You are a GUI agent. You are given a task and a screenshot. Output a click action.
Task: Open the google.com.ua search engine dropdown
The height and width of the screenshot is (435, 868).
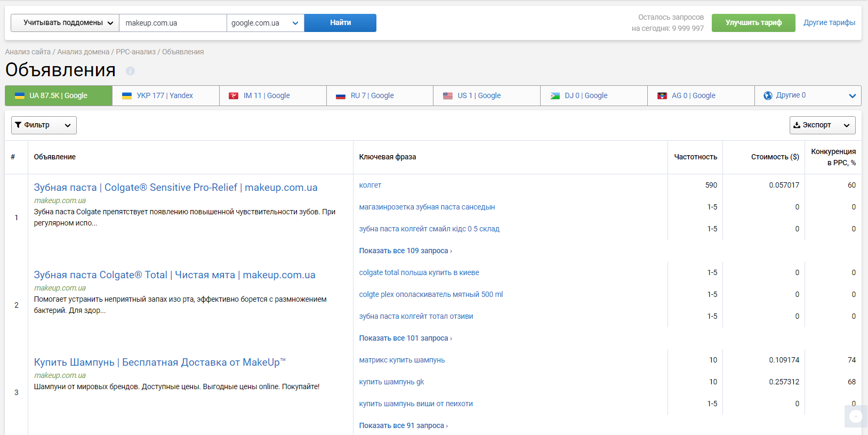click(266, 23)
